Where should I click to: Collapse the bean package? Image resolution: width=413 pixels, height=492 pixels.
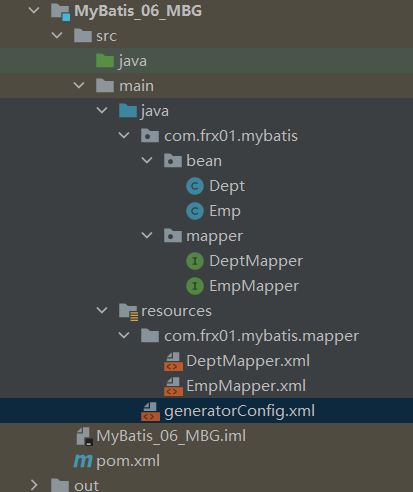pyautogui.click(x=147, y=160)
